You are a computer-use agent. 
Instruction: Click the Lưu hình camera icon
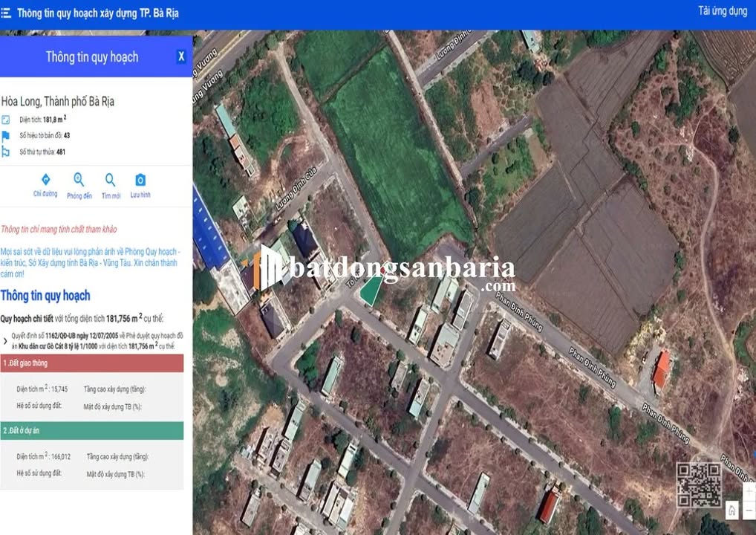tap(140, 180)
